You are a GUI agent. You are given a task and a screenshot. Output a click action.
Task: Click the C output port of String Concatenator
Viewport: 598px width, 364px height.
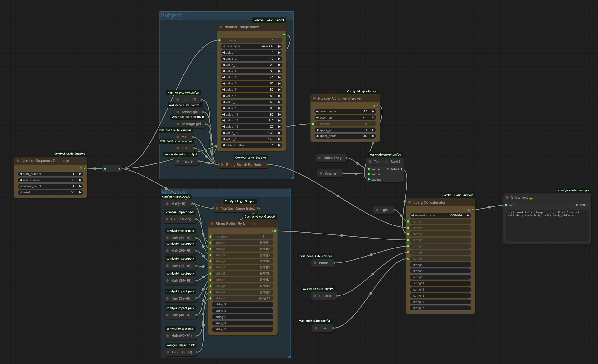coord(472,210)
